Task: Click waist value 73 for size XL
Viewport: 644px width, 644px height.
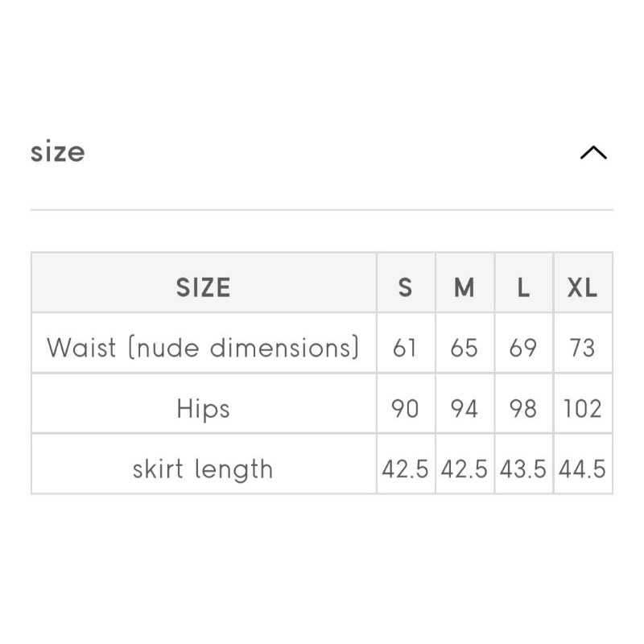Action: point(582,348)
